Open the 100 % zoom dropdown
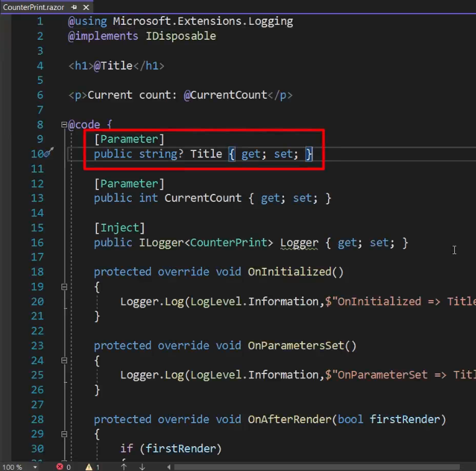This screenshot has width=476, height=471. 35,467
